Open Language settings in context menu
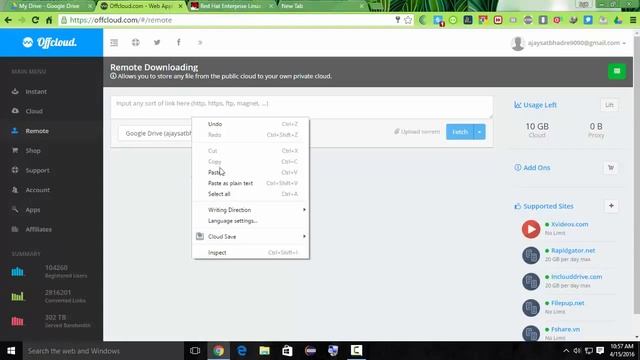640x360 pixels. [251, 221]
